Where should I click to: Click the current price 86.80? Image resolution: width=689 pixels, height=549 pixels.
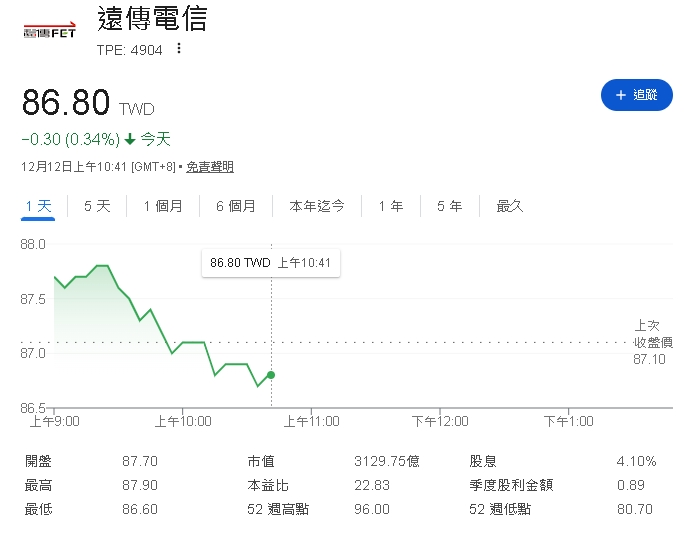(x=66, y=102)
